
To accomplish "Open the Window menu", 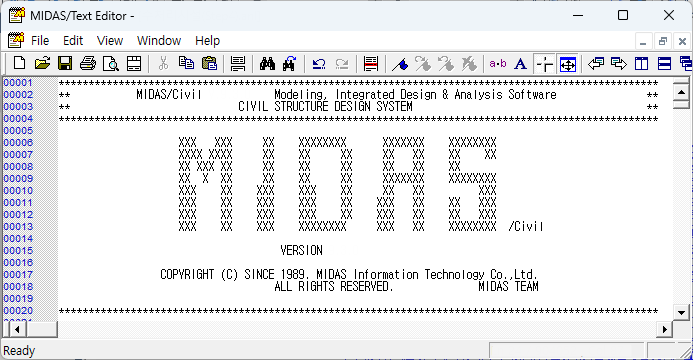I will (x=159, y=41).
